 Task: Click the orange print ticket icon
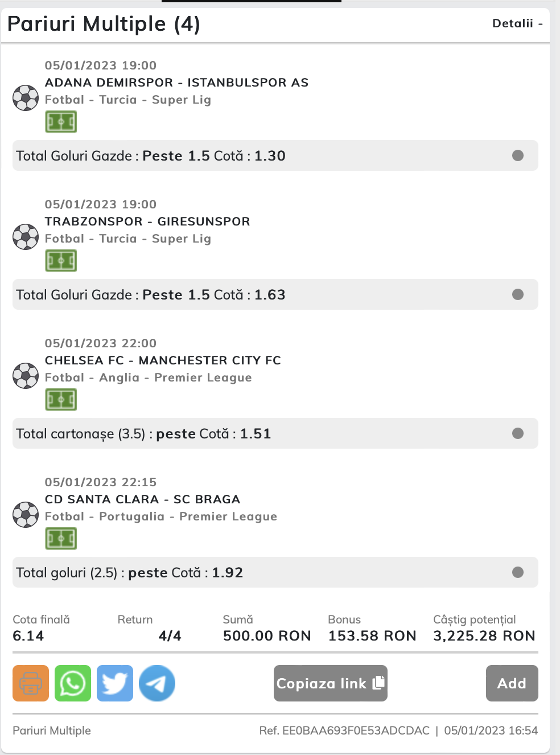tap(31, 683)
